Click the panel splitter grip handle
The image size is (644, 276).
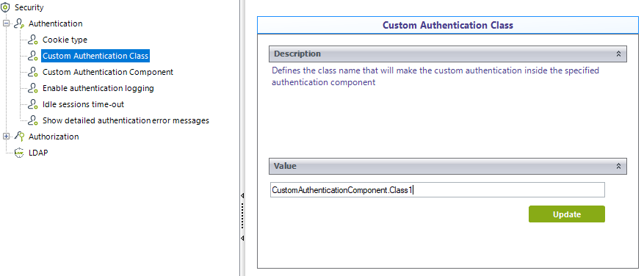pyautogui.click(x=242, y=215)
